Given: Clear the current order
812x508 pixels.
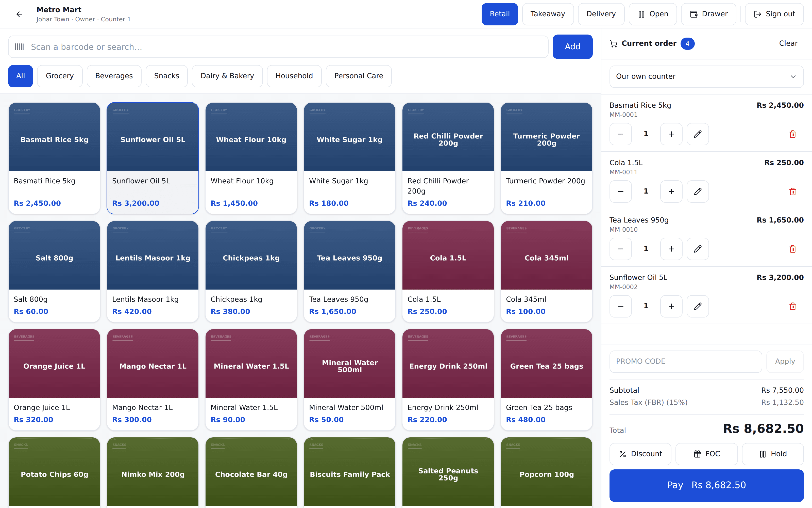Looking at the screenshot, I should 788,43.
